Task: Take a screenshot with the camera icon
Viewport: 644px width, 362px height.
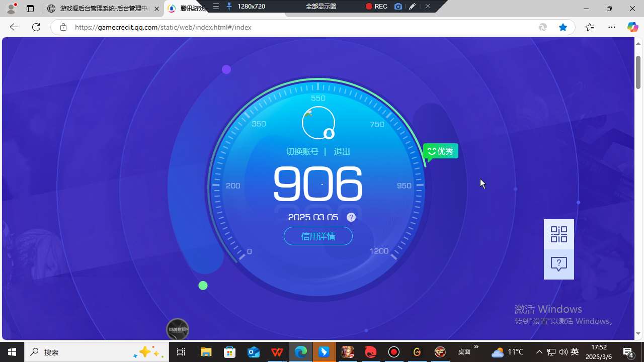Action: pos(398,6)
